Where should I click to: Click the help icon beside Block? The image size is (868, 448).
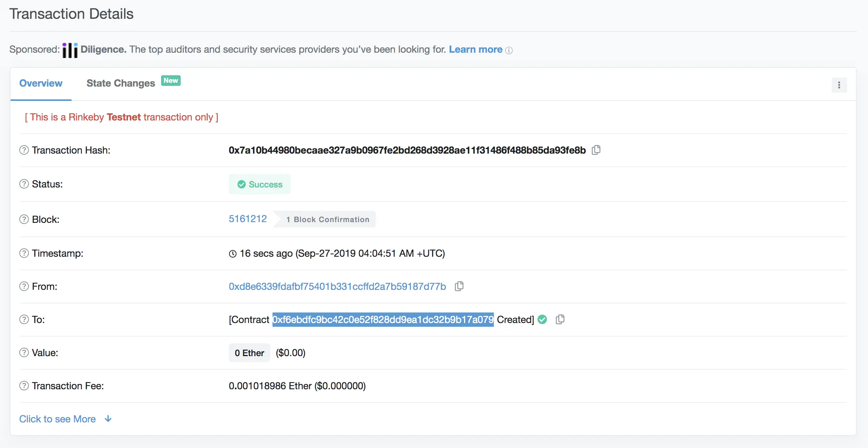click(24, 219)
